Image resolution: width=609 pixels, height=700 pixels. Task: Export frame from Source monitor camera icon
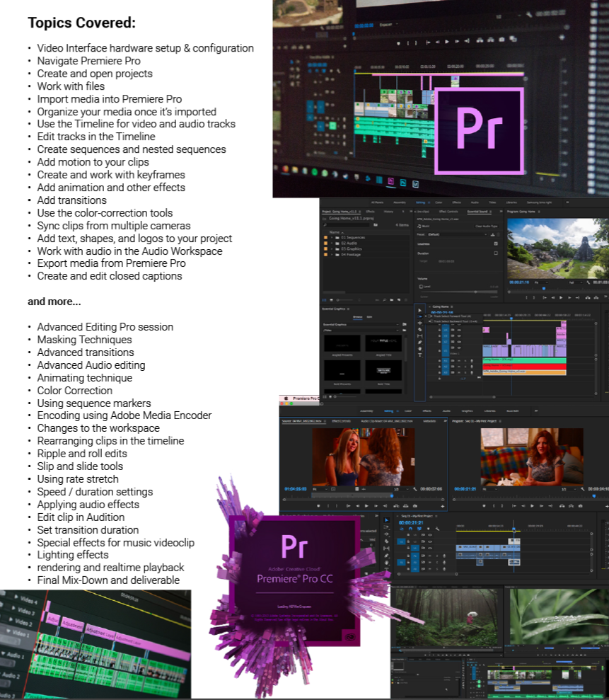coord(415,506)
